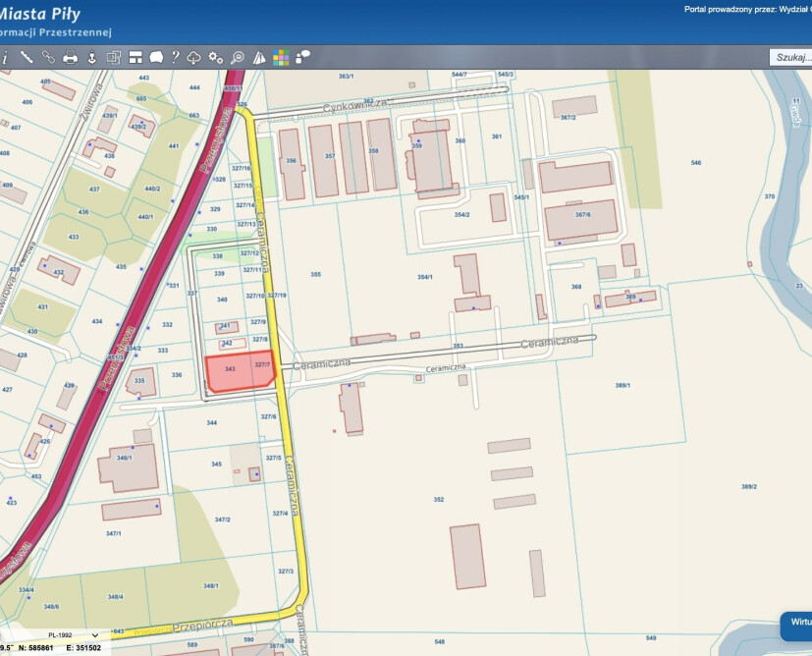Click the info 'i' tool icon
This screenshot has height=656, width=812.
point(5,57)
